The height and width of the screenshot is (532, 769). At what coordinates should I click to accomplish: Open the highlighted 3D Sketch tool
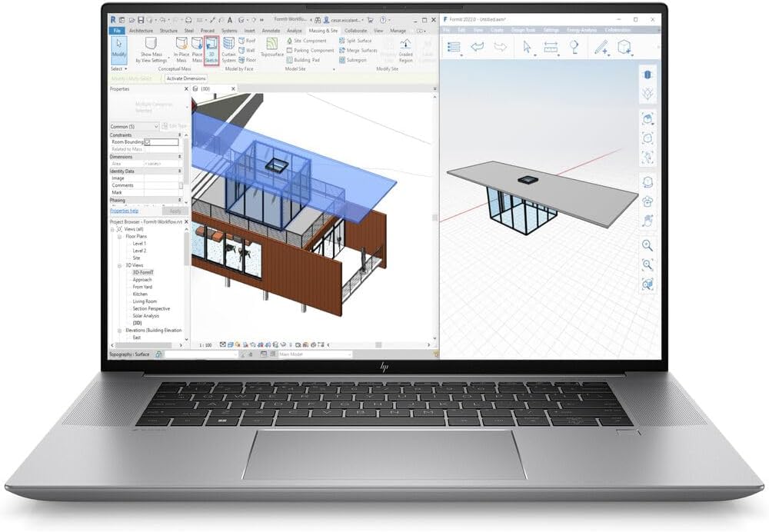212,48
